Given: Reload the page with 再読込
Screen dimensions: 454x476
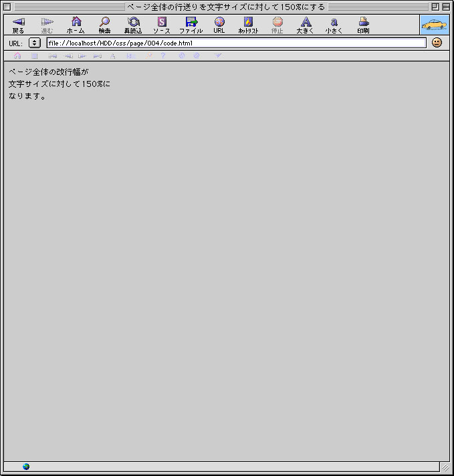Looking at the screenshot, I should tap(133, 25).
